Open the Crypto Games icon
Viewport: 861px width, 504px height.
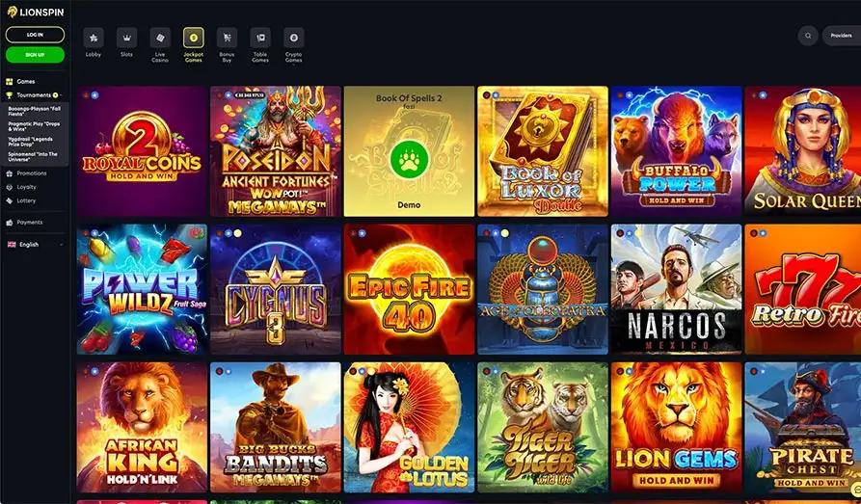click(294, 38)
